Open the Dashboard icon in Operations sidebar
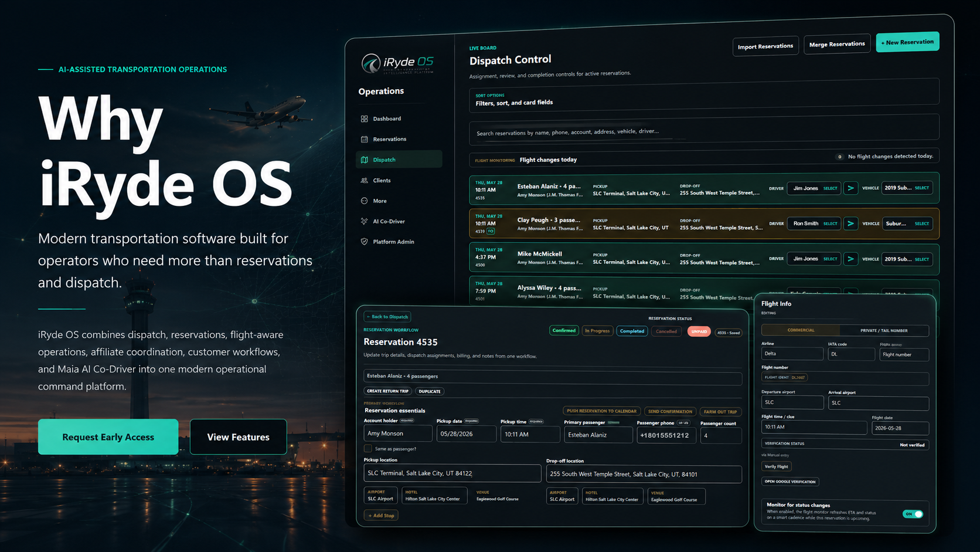The image size is (980, 552). pyautogui.click(x=365, y=118)
